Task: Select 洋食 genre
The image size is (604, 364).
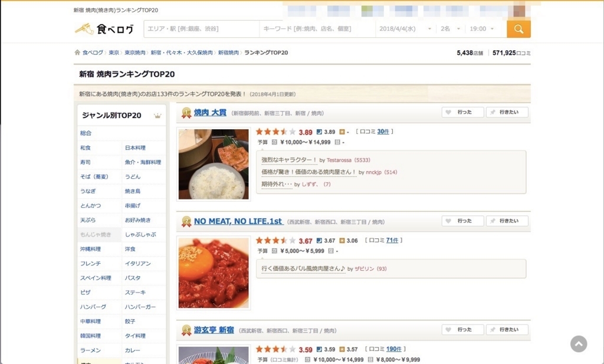Action: coord(130,249)
